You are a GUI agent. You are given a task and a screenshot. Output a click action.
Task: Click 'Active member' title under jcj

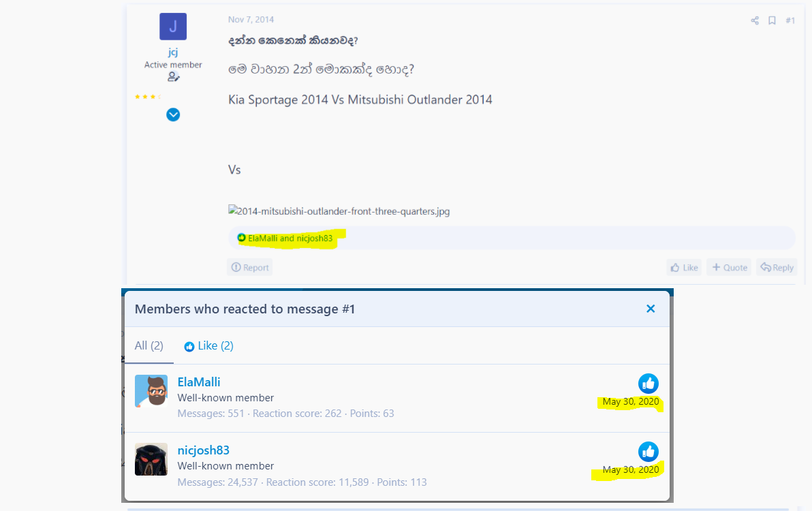tap(173, 65)
